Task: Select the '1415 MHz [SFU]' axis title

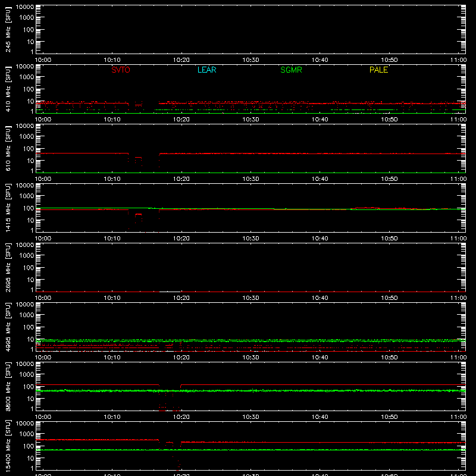Action: pos(8,208)
